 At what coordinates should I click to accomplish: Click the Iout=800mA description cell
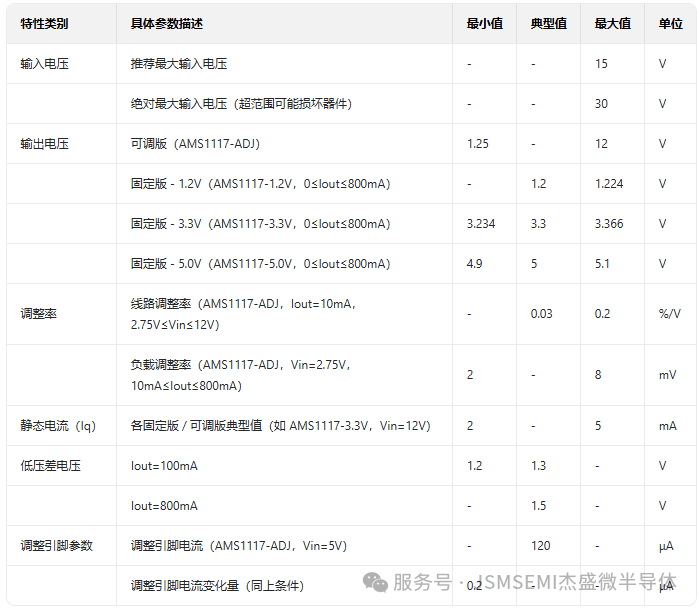click(164, 506)
